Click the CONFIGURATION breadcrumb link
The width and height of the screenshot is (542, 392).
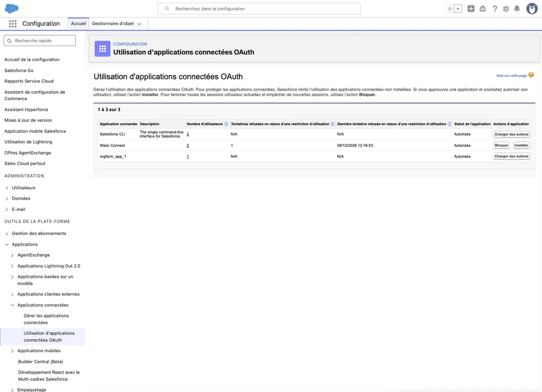pos(130,44)
